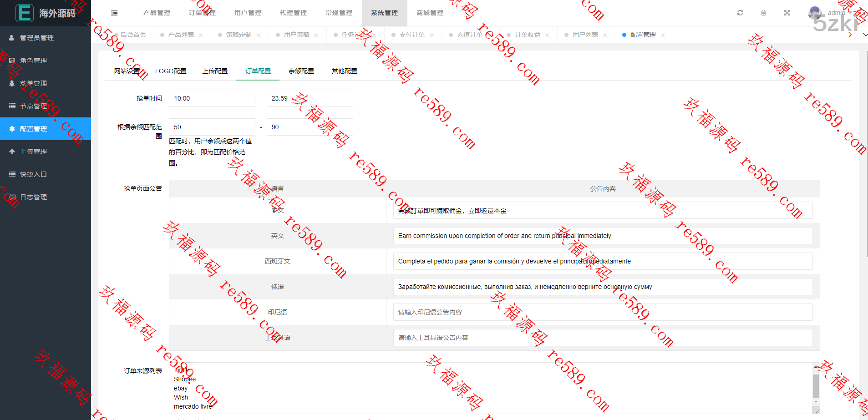Click the order source list scrollbar

tap(816, 386)
